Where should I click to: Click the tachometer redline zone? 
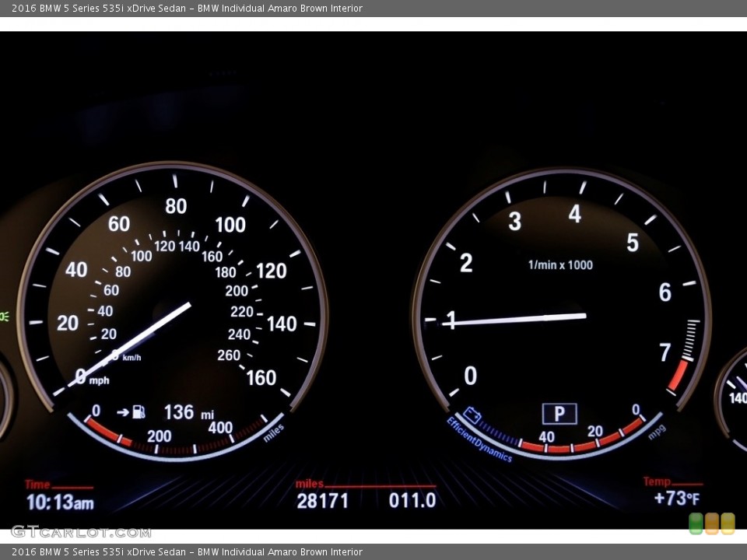tap(678, 375)
